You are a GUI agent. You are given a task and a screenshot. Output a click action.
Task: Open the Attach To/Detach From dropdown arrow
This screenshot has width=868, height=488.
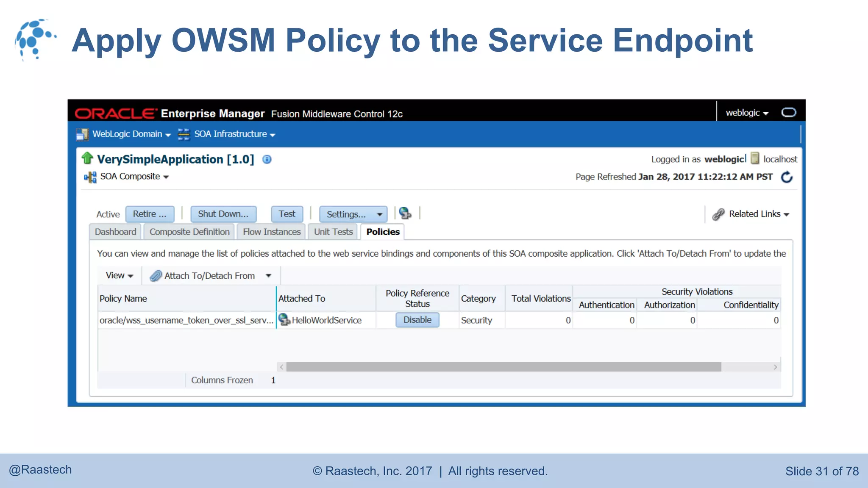[268, 276]
